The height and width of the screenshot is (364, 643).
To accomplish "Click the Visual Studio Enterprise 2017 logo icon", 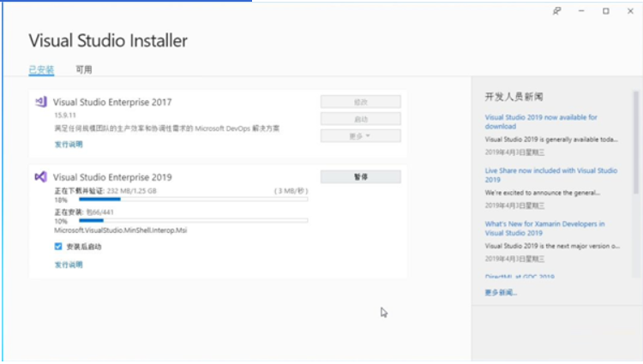I will click(x=40, y=102).
